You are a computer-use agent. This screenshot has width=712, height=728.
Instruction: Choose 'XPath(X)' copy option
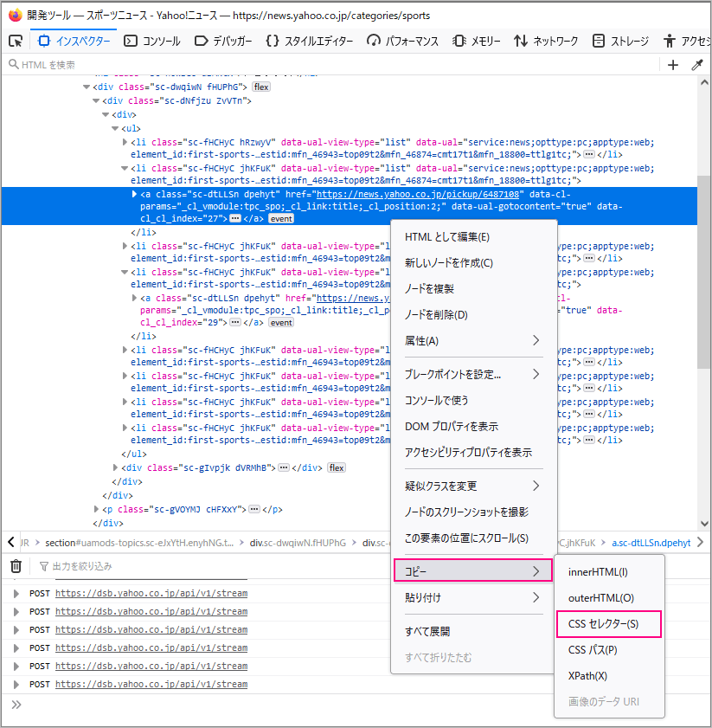tap(609, 676)
